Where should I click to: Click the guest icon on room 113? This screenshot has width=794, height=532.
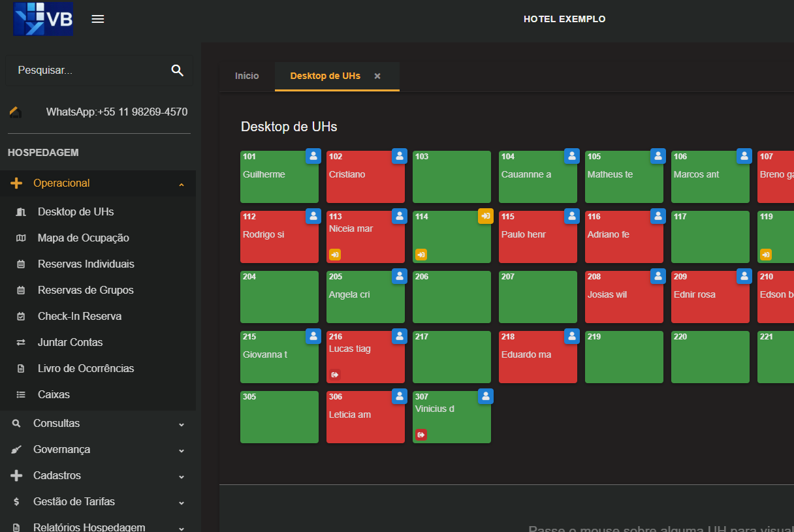[400, 216]
